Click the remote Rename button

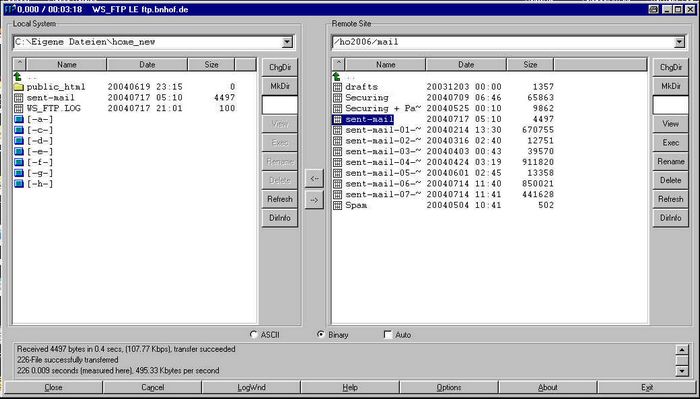click(671, 162)
